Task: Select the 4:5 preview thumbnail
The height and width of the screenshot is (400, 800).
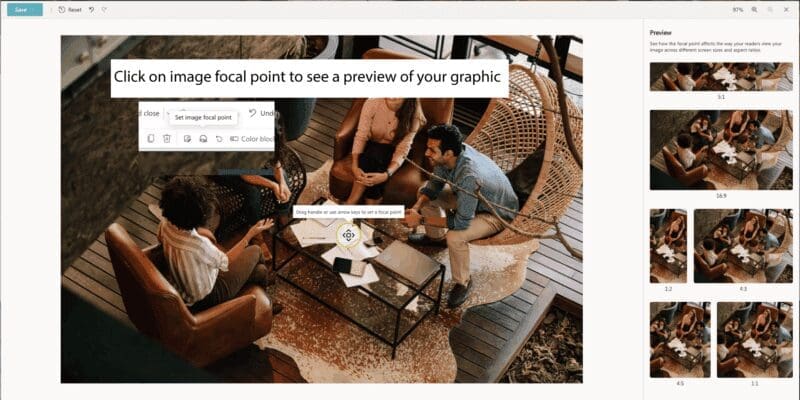Action: click(x=680, y=340)
